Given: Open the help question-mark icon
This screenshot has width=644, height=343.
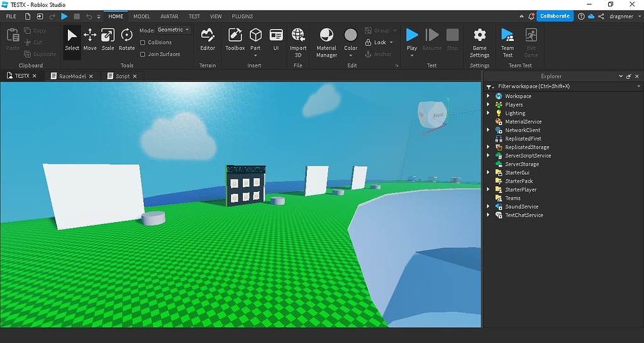Looking at the screenshot, I should click(x=581, y=16).
